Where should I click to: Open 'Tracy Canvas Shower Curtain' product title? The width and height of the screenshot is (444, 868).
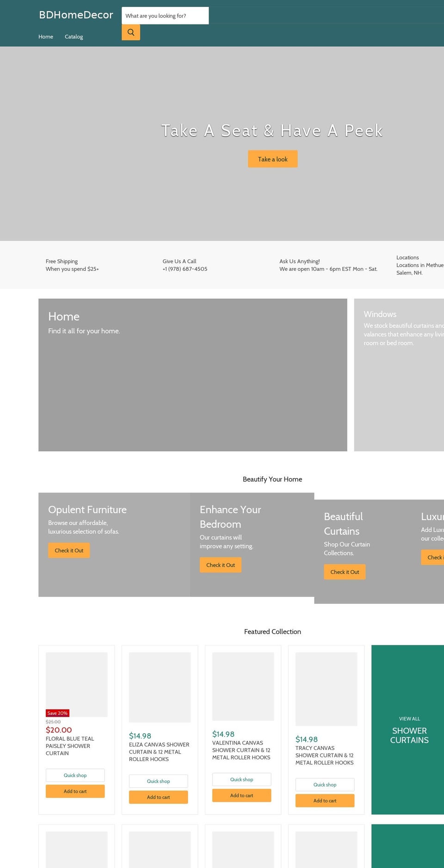click(x=325, y=755)
